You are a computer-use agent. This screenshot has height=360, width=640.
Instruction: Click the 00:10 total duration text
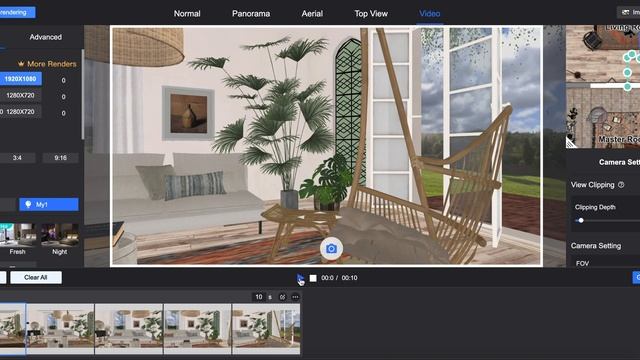pyautogui.click(x=349, y=278)
